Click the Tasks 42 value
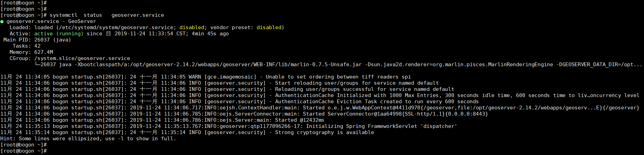This screenshot has width=644, height=155. [x=37, y=46]
